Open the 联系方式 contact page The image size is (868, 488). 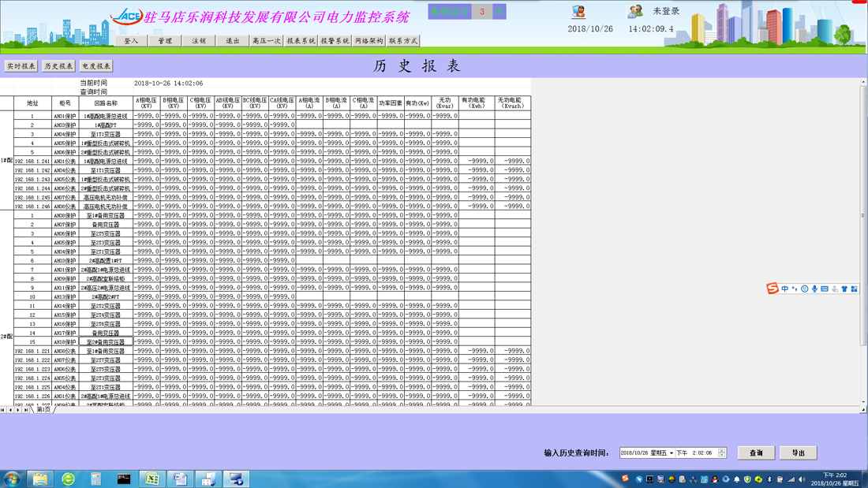point(403,41)
